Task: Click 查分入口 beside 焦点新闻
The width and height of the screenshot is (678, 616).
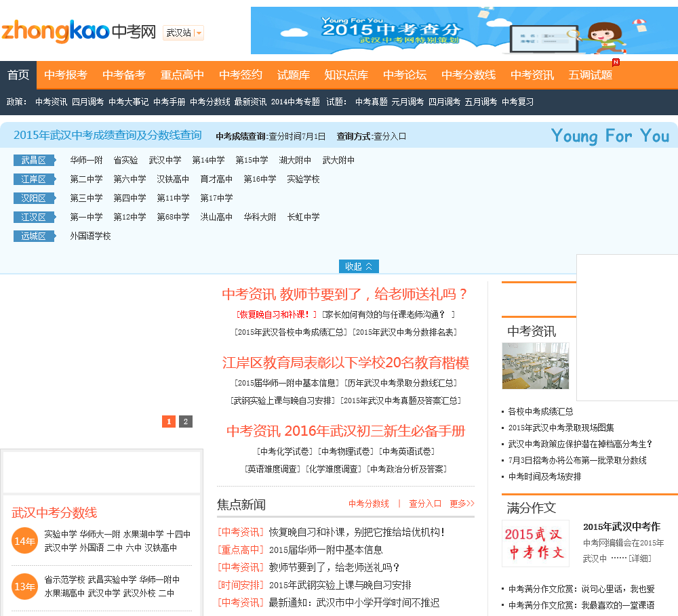Action: point(425,504)
